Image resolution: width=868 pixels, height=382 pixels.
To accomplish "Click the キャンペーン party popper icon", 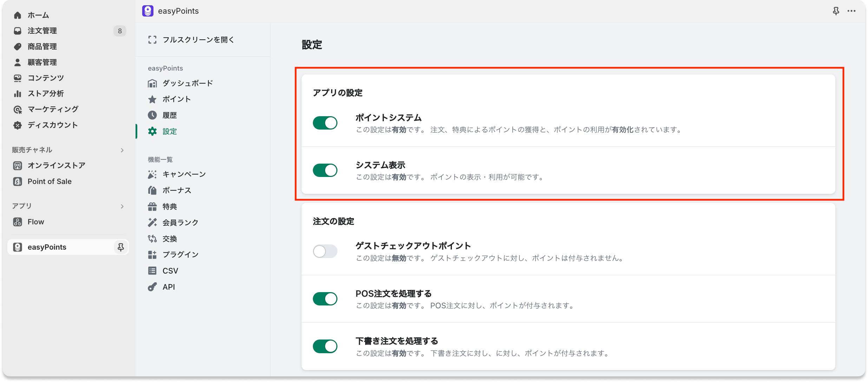I will (152, 174).
